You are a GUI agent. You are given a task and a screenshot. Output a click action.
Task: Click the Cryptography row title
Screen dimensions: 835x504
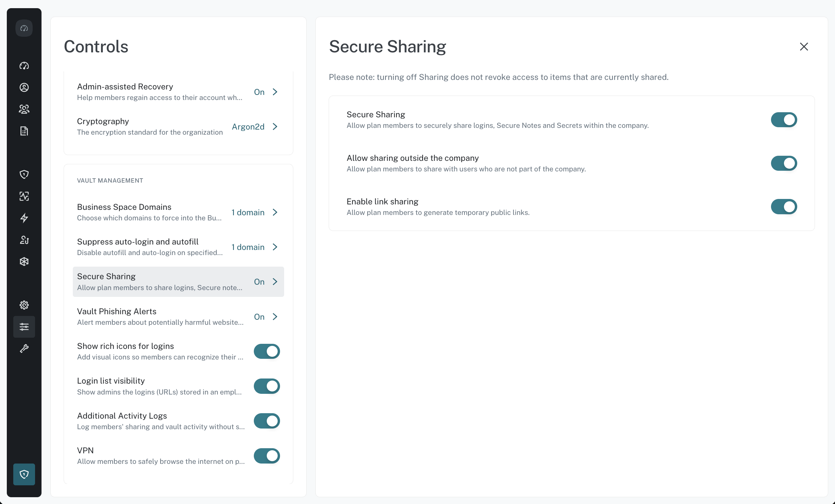click(x=103, y=121)
